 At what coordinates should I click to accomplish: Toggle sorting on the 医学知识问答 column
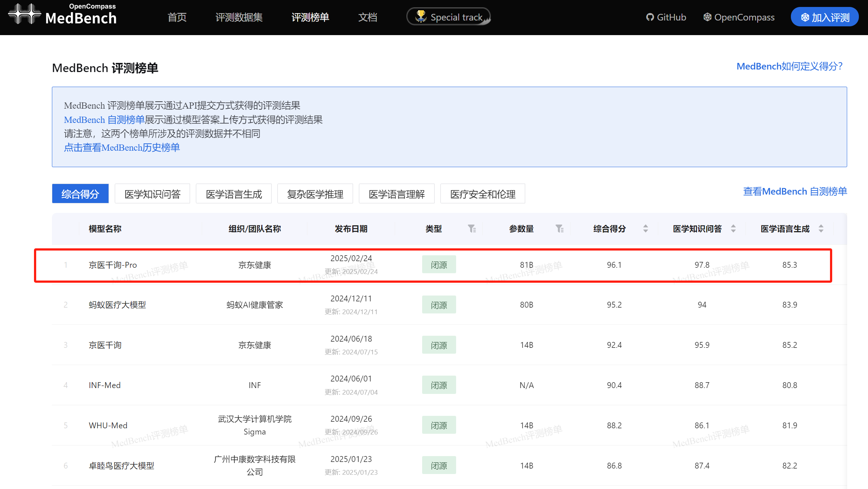(x=734, y=229)
